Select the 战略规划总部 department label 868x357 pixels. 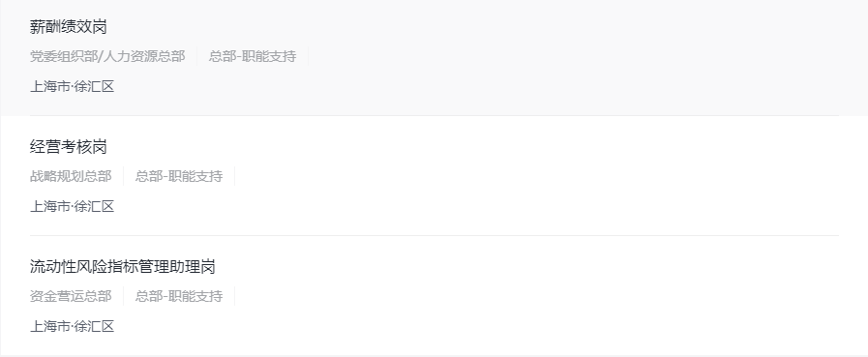pos(71,176)
